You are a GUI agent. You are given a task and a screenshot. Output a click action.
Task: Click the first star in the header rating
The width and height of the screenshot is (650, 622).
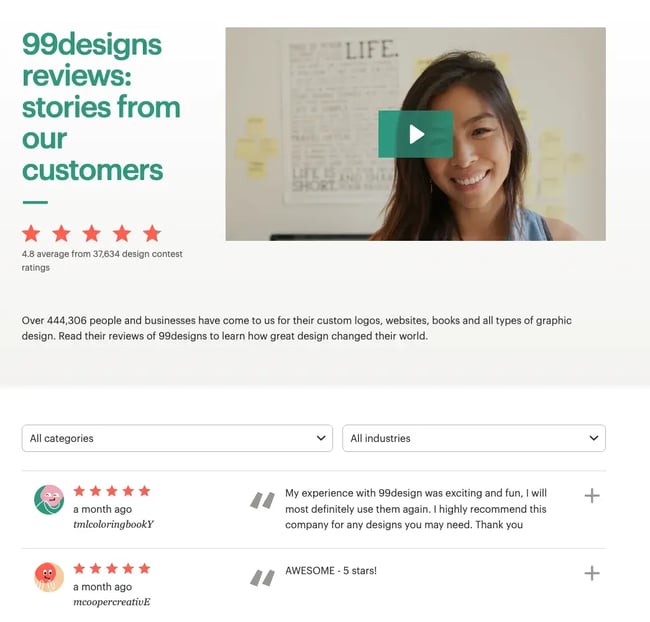click(31, 233)
